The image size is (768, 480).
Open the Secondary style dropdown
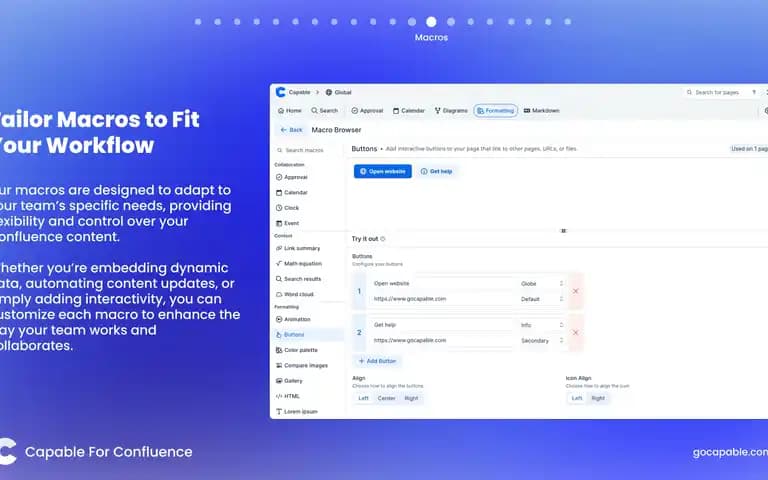tap(541, 340)
